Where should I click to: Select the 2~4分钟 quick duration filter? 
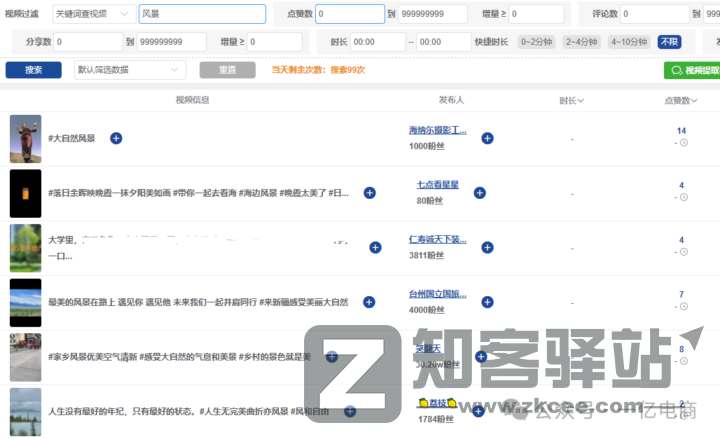click(x=582, y=42)
